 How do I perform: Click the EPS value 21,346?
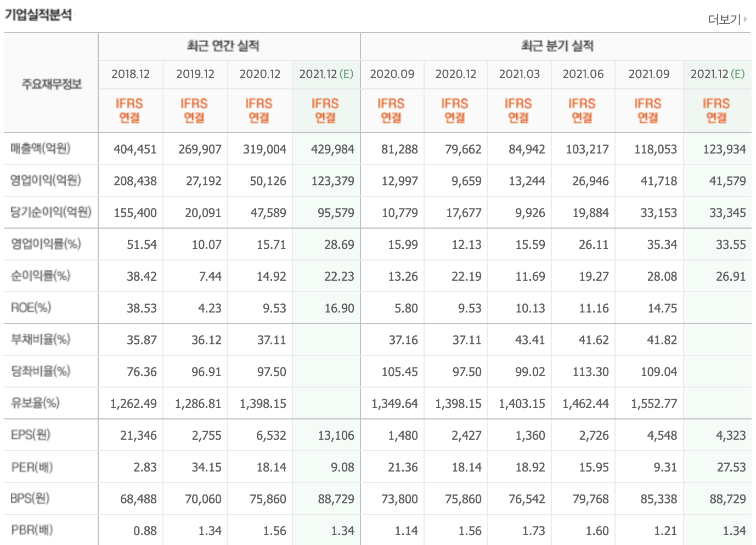point(138,435)
